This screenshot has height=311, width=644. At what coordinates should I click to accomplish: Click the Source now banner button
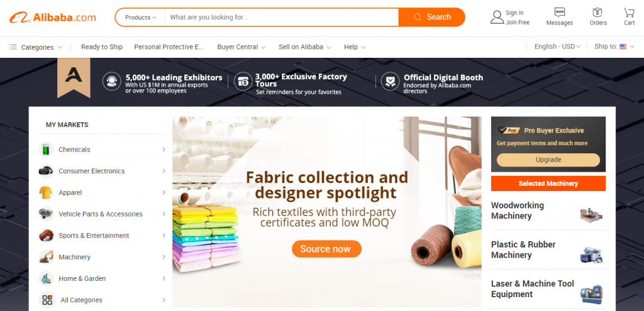326,249
